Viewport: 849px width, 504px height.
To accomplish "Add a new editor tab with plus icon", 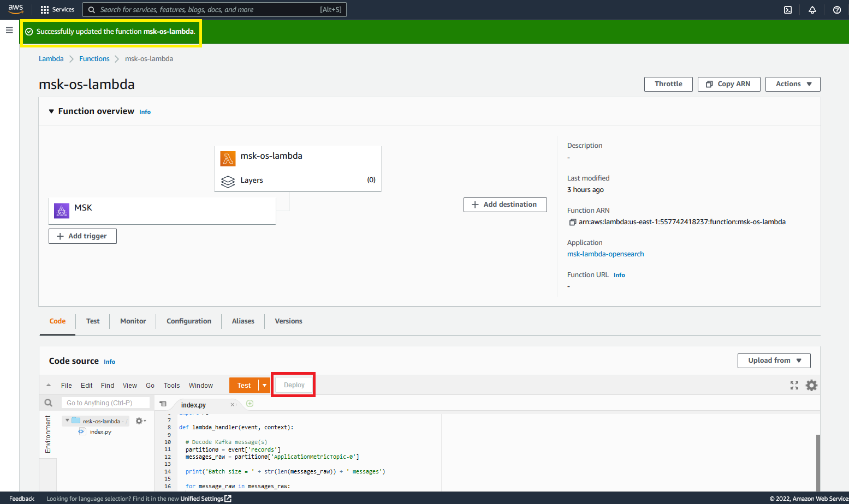I will pyautogui.click(x=250, y=404).
